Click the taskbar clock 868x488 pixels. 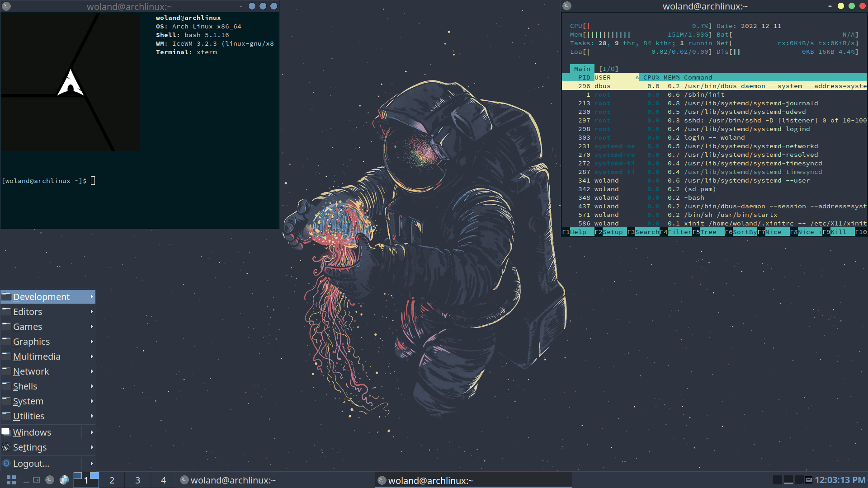(840, 480)
